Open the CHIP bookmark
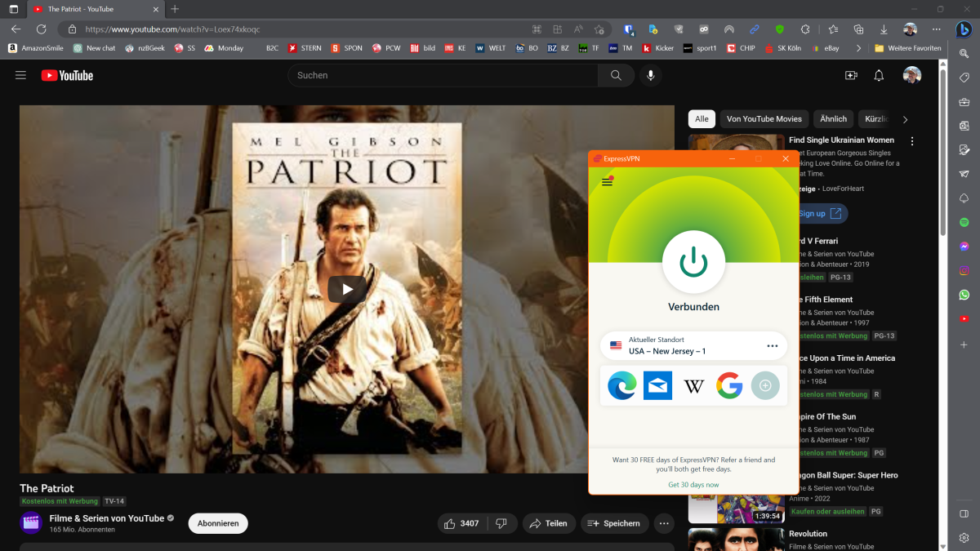This screenshot has width=980, height=551. (741, 48)
